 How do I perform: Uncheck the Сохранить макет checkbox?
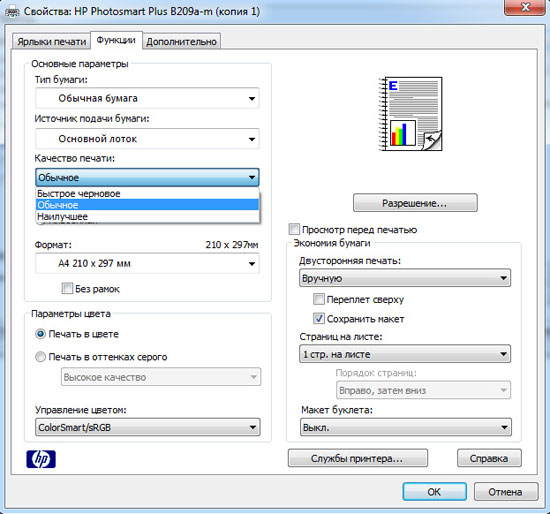(x=318, y=319)
